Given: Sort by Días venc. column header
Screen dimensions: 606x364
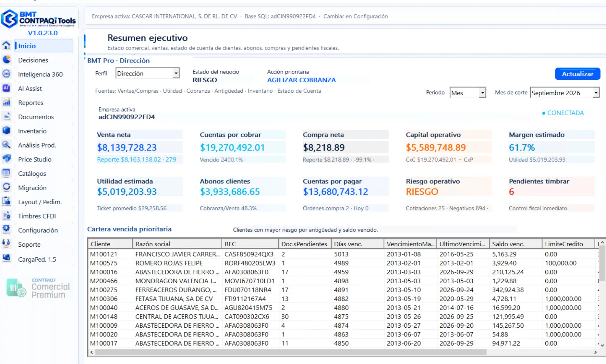Looking at the screenshot, I should point(358,244).
